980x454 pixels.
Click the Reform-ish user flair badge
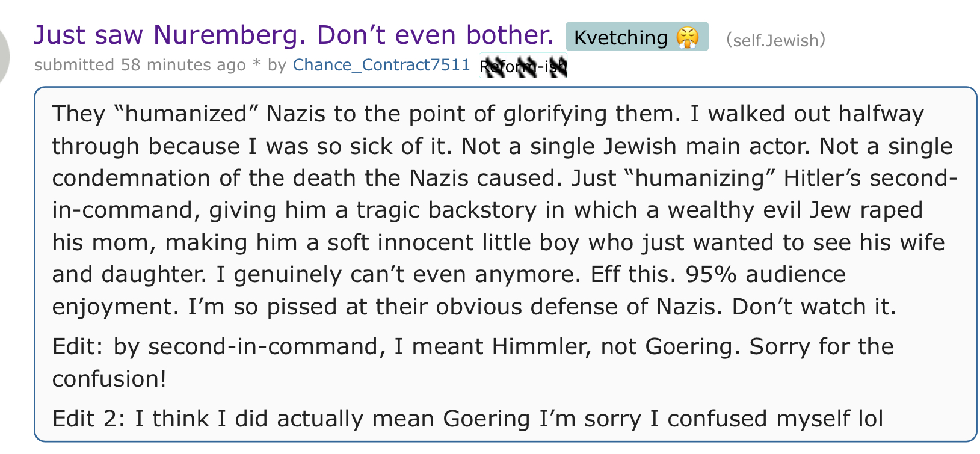523,66
